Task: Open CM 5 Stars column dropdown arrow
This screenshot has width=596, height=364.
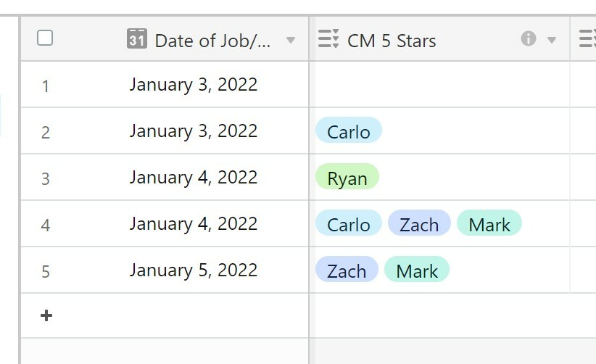Action: [552, 39]
